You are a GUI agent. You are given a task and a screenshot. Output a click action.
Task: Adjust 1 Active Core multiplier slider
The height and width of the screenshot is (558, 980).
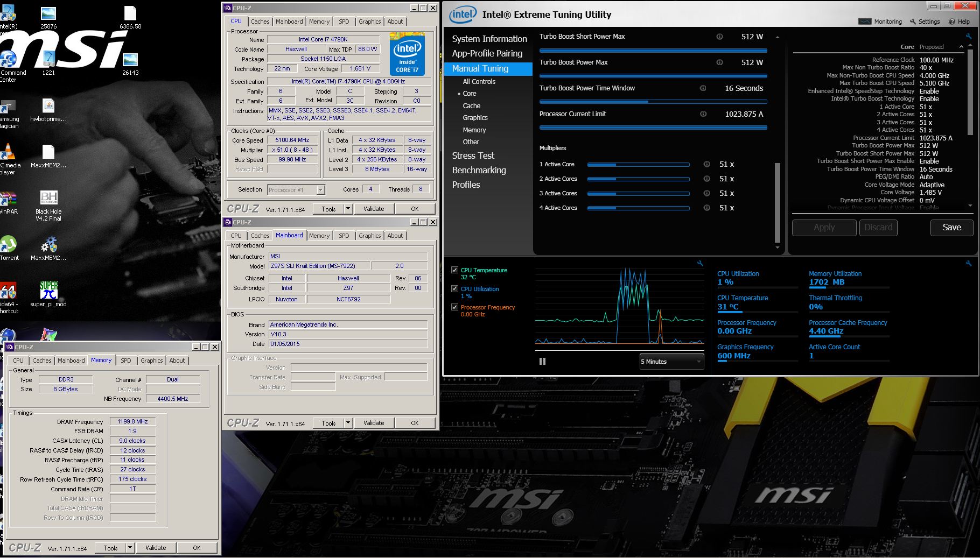click(638, 165)
